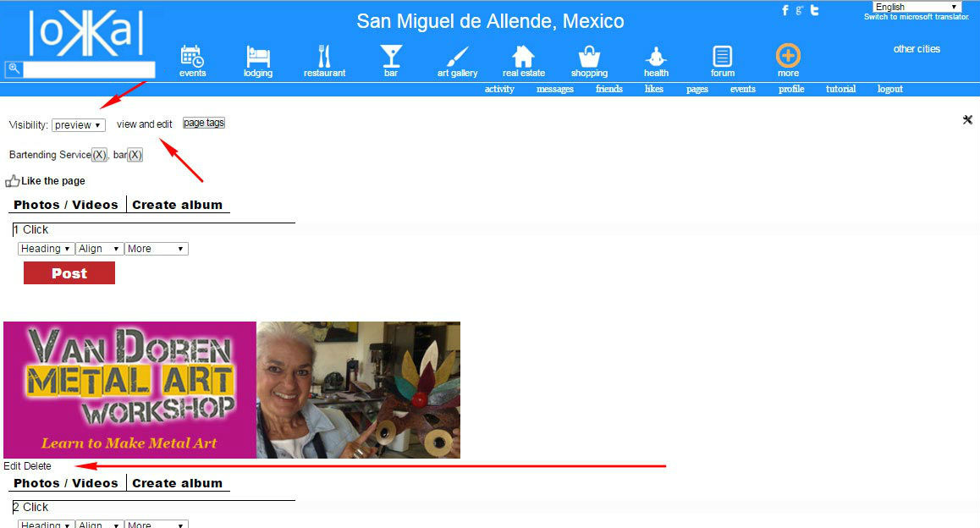Click the Van Doren Metal Art banner
980x528 pixels.
[129, 390]
